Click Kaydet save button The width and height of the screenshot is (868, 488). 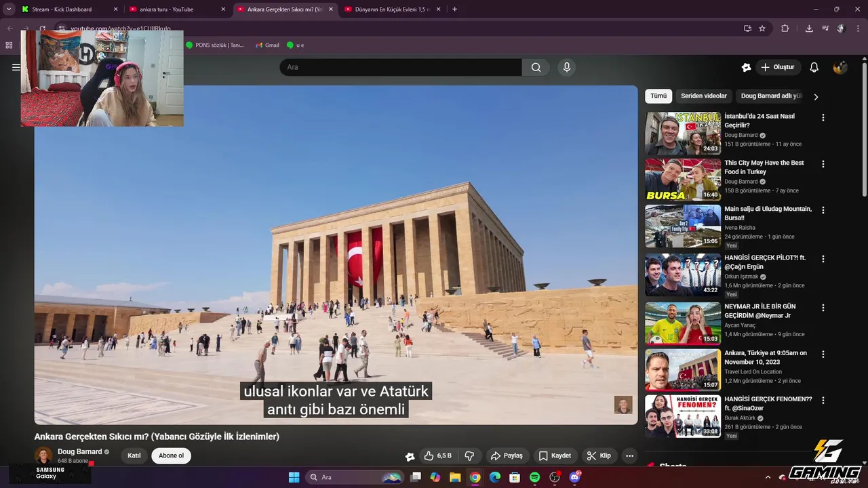pos(555,455)
